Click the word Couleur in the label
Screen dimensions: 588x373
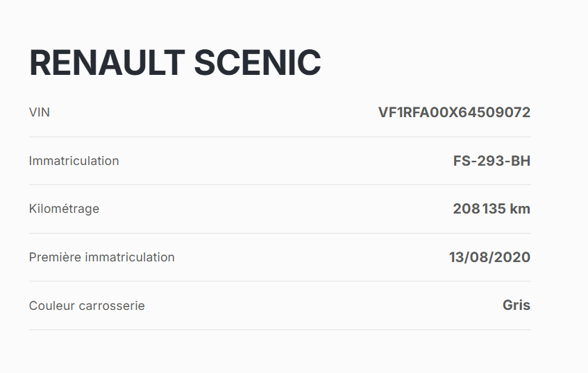coord(49,306)
